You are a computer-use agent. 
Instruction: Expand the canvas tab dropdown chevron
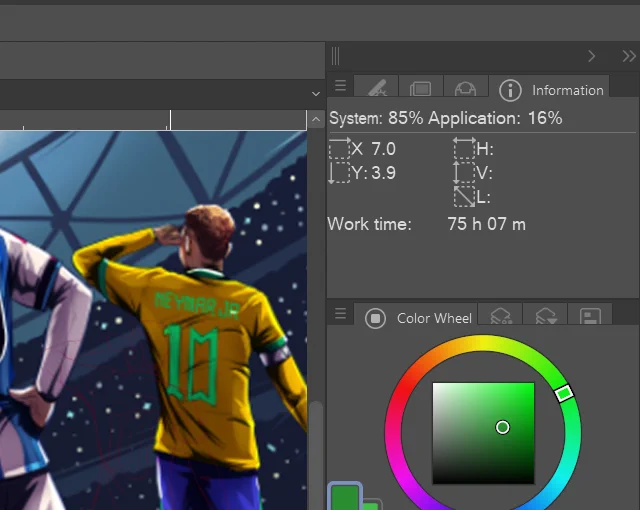click(x=316, y=94)
